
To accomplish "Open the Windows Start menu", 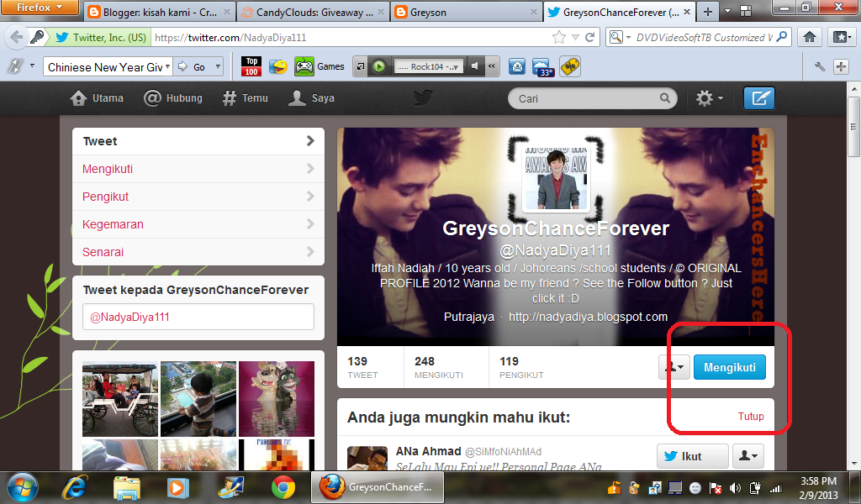I will tap(23, 487).
